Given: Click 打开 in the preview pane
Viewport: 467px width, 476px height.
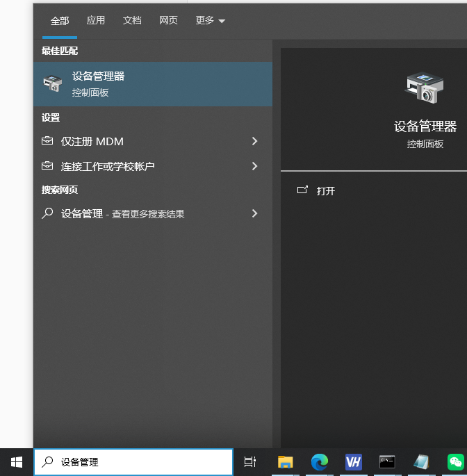Looking at the screenshot, I should pos(325,190).
